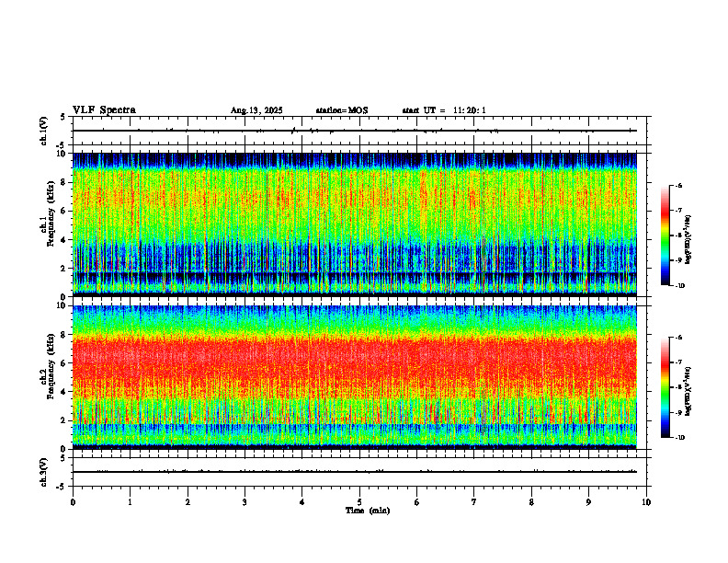Click the "10" tick on ch.1 frequency axis
This screenshot has width=728, height=563.
62,154
